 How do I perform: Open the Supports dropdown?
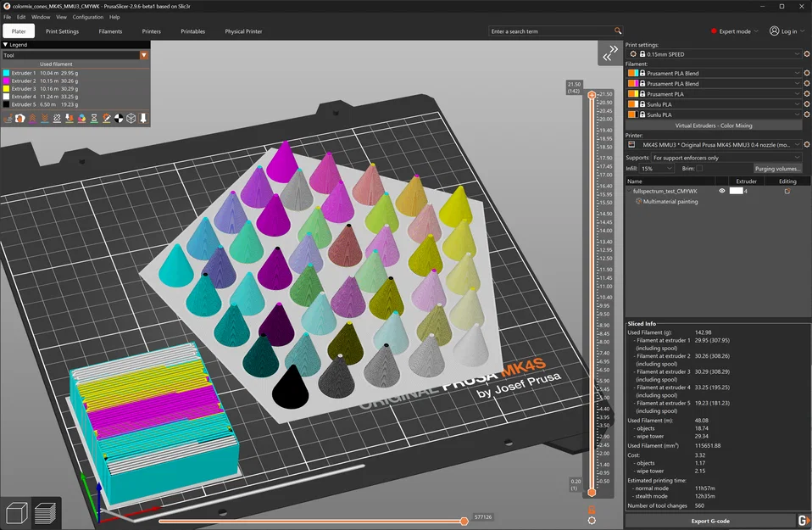[726, 158]
